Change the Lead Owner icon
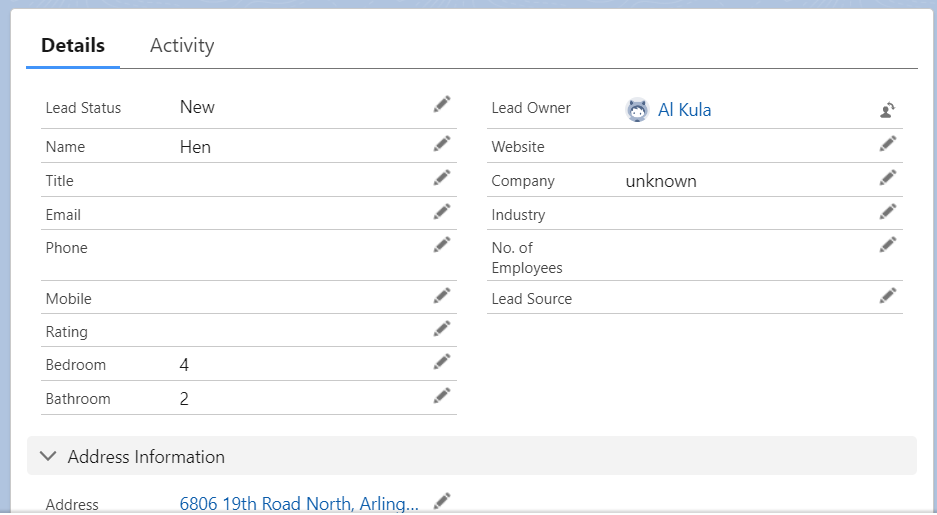This screenshot has height=515, width=937. click(x=887, y=110)
